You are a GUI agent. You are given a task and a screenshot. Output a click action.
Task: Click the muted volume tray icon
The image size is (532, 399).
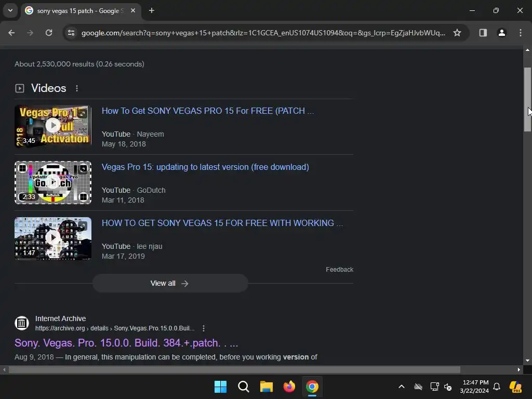point(448,387)
